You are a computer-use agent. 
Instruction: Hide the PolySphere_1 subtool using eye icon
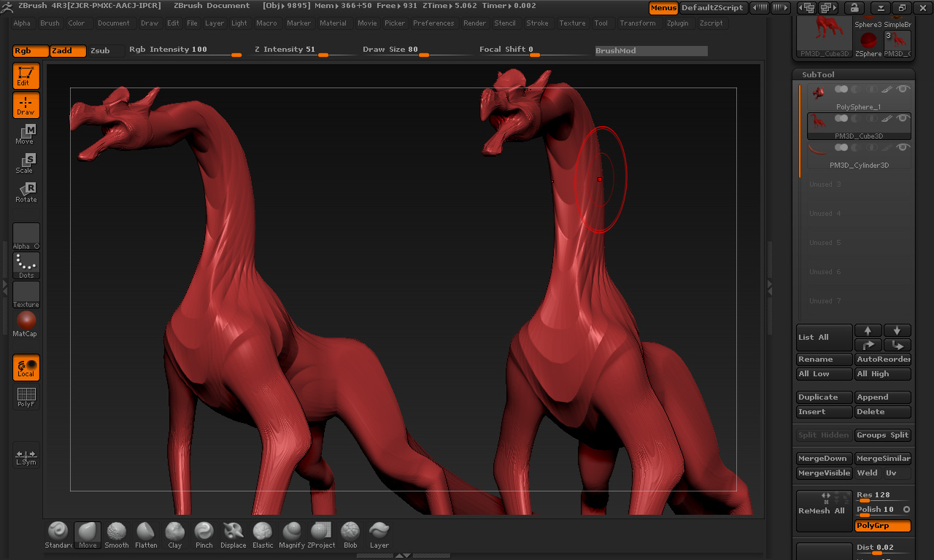coord(903,89)
